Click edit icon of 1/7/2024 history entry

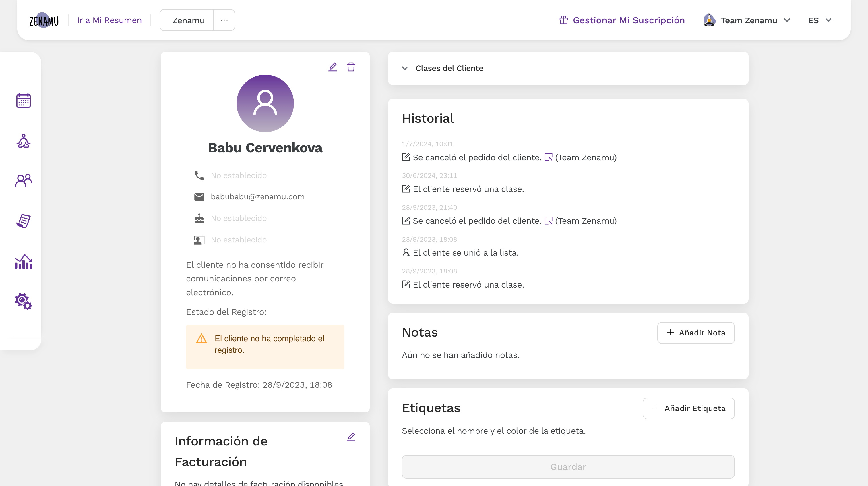point(406,157)
